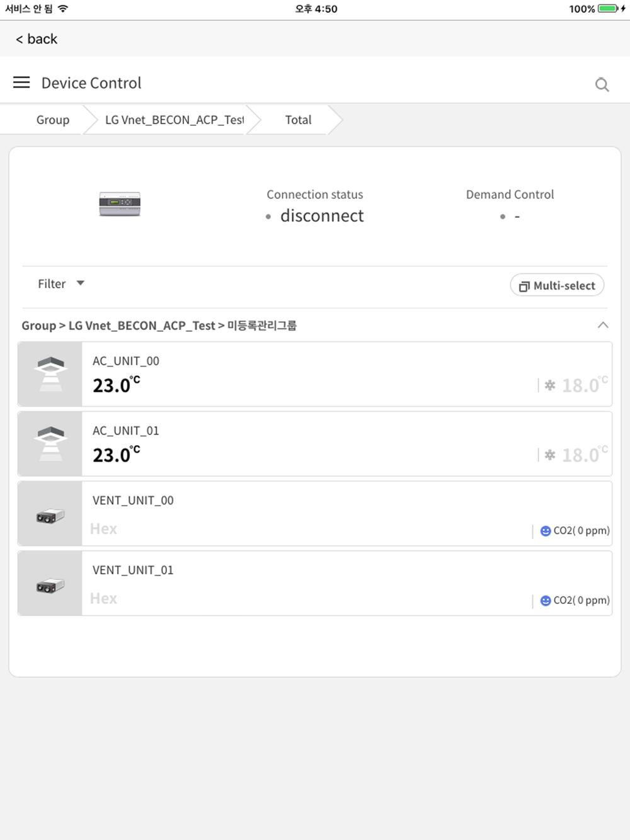Image resolution: width=630 pixels, height=840 pixels.
Task: Click the battery indicator in status bar
Action: pos(608,9)
